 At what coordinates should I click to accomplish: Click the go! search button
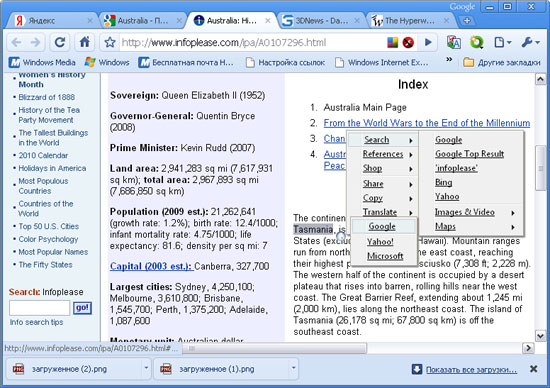82,308
